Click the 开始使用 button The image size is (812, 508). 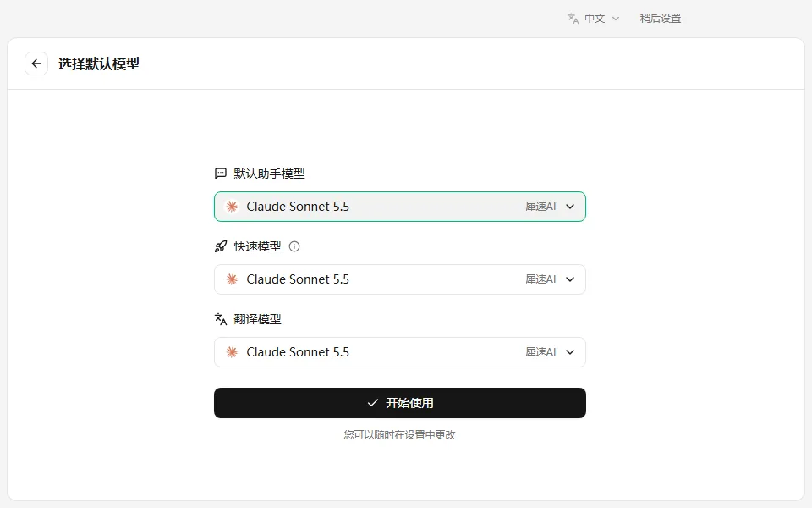point(400,403)
